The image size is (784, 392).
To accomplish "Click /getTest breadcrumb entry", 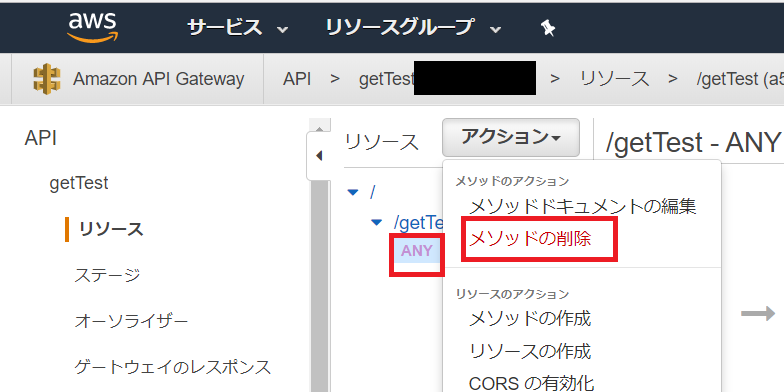I will (x=740, y=79).
